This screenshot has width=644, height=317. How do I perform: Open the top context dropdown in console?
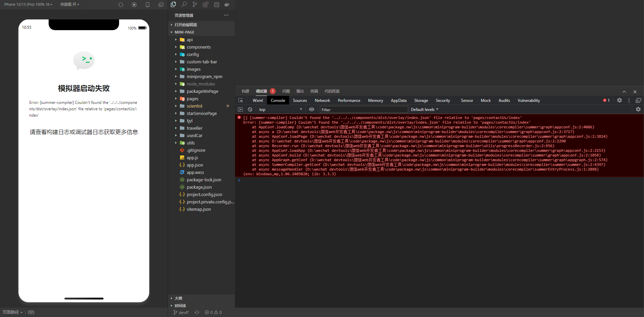tap(280, 110)
